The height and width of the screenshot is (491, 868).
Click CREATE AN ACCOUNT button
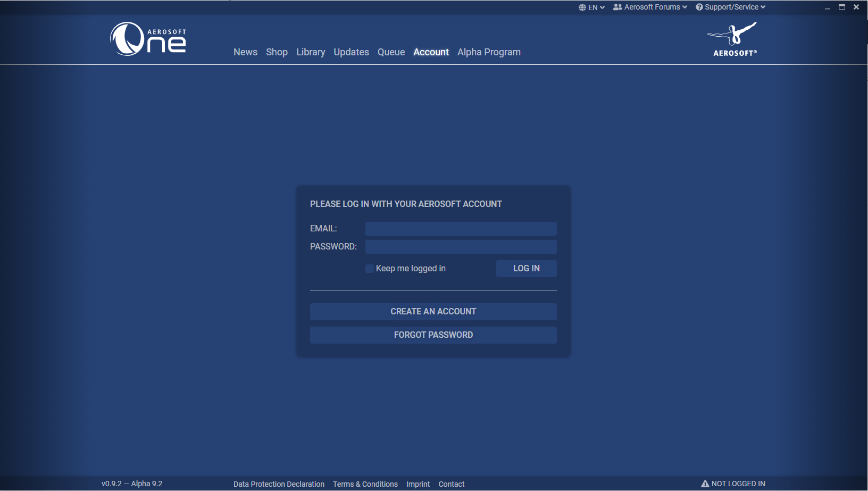(433, 312)
